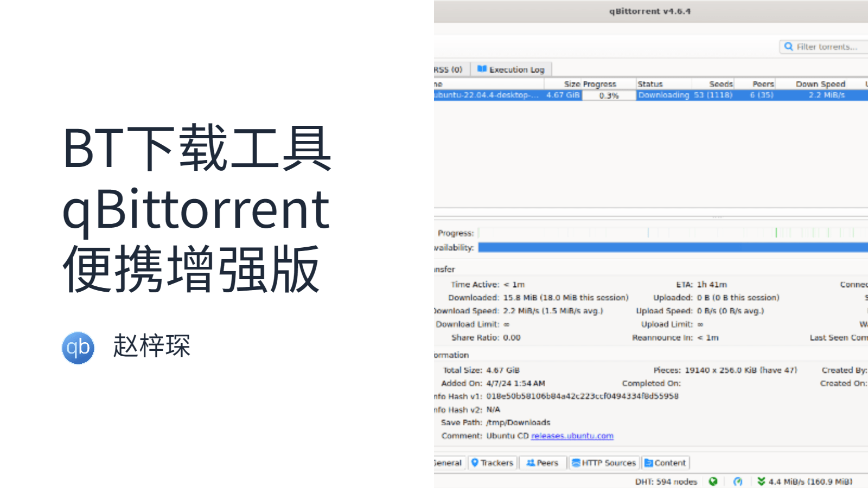Open the Trackers tab
Viewport: 868px width, 488px height.
(492, 463)
